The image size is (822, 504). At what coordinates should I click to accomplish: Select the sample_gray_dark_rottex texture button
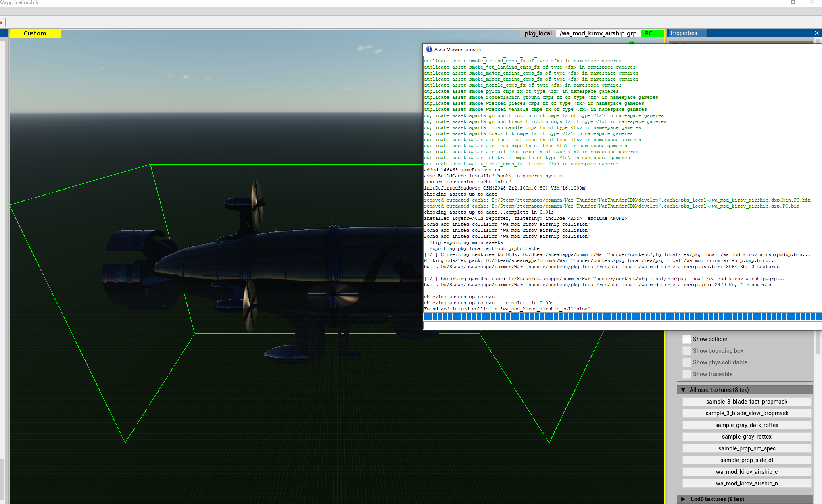746,425
